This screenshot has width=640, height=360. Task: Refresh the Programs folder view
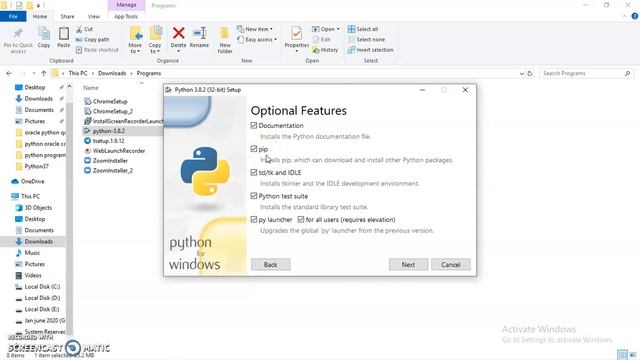(530, 73)
